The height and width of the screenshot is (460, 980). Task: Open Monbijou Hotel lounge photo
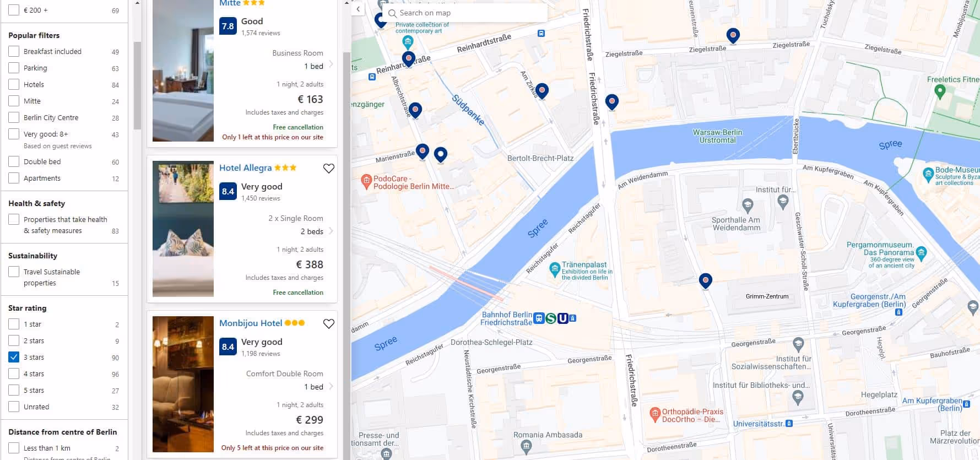[x=183, y=384]
